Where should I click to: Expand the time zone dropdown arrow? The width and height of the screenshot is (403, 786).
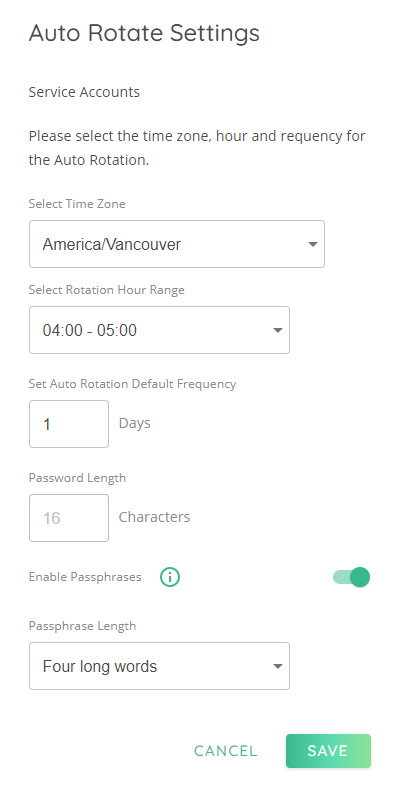pos(313,244)
